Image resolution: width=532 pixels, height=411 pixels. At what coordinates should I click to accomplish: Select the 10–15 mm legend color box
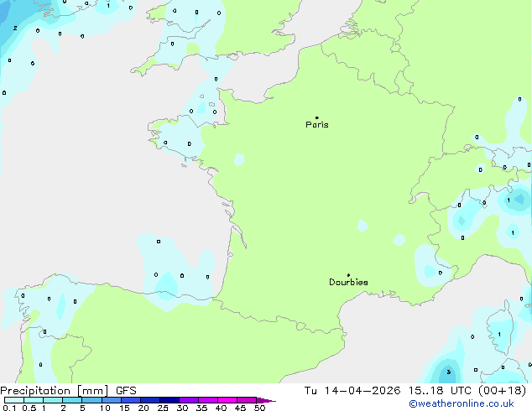click(112, 400)
